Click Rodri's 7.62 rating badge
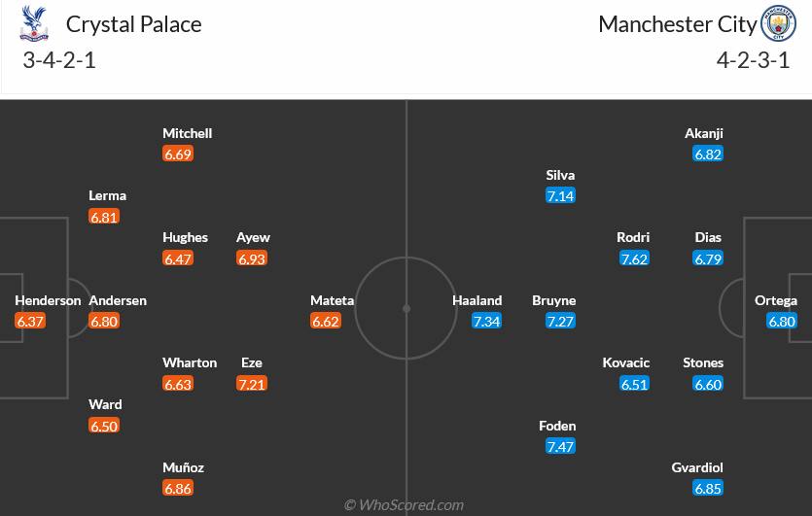The height and width of the screenshot is (516, 812). tap(634, 258)
